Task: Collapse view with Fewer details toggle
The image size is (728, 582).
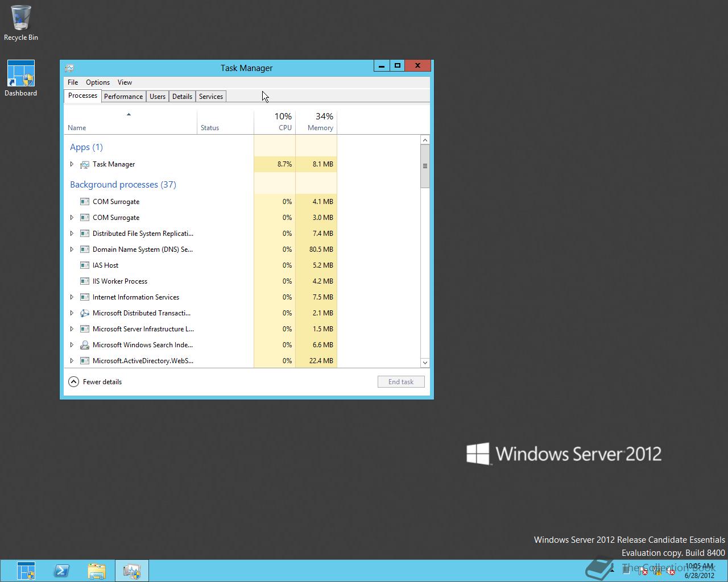Action: (95, 382)
